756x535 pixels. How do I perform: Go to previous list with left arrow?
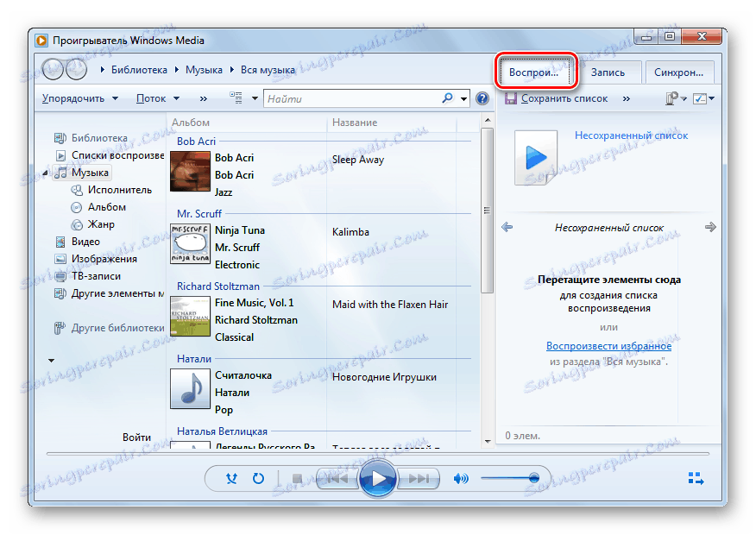click(507, 227)
